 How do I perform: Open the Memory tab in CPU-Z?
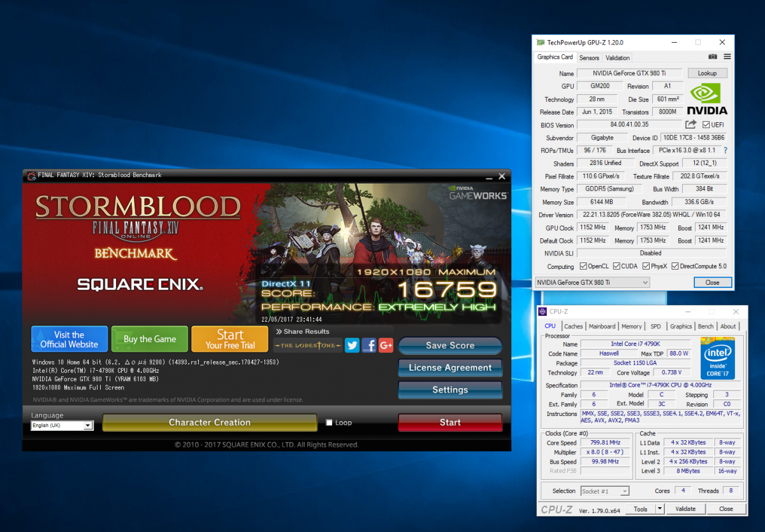632,326
